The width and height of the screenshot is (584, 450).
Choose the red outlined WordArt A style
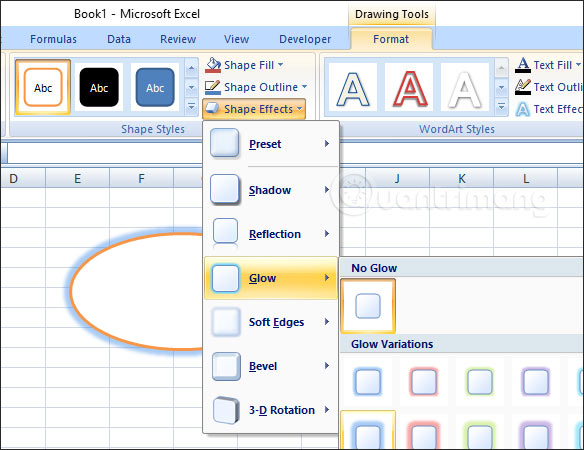pyautogui.click(x=409, y=88)
